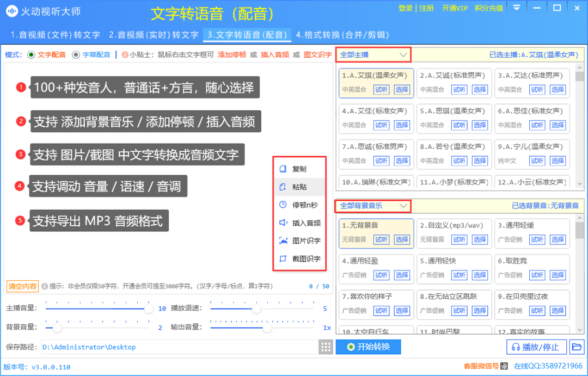Image resolution: width=588 pixels, height=376 pixels.
Task: Preview background 3.通用轻缓 with 试听
Action: [537, 239]
